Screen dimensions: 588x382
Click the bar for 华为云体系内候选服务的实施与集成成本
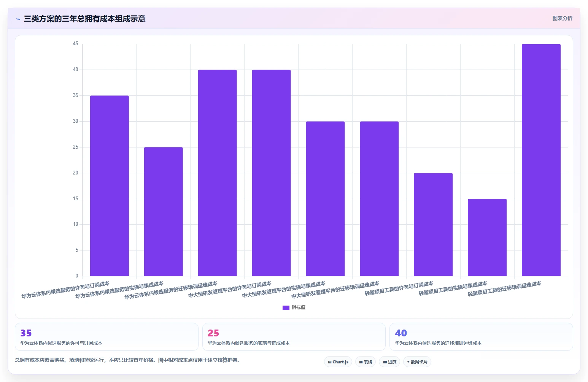click(164, 212)
